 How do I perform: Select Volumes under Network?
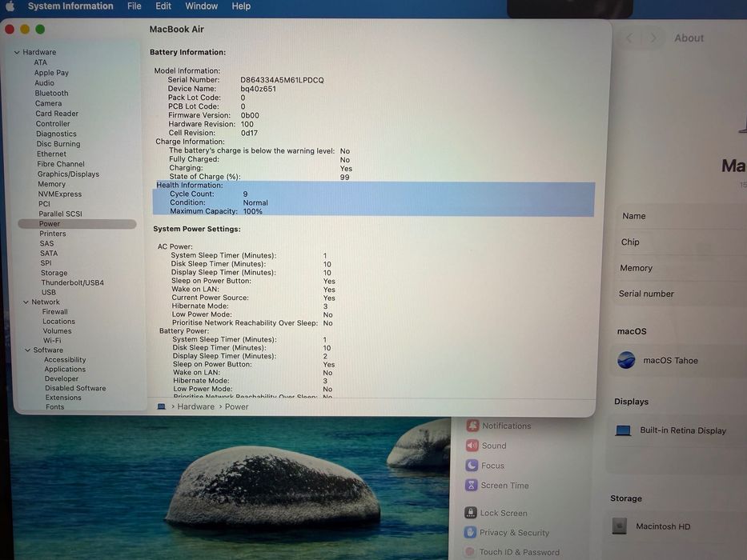[x=57, y=331]
